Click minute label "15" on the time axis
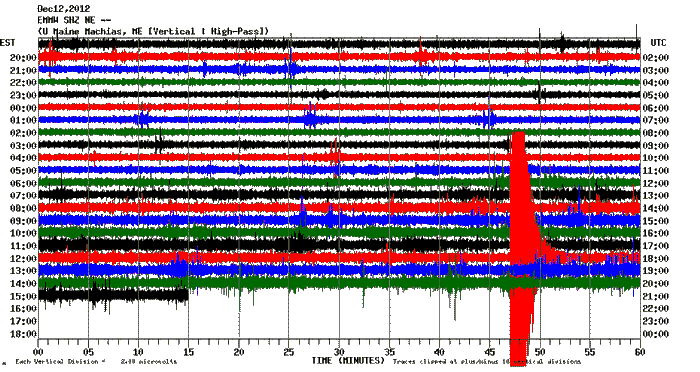Screen dimensions: 700x372 tap(189, 352)
